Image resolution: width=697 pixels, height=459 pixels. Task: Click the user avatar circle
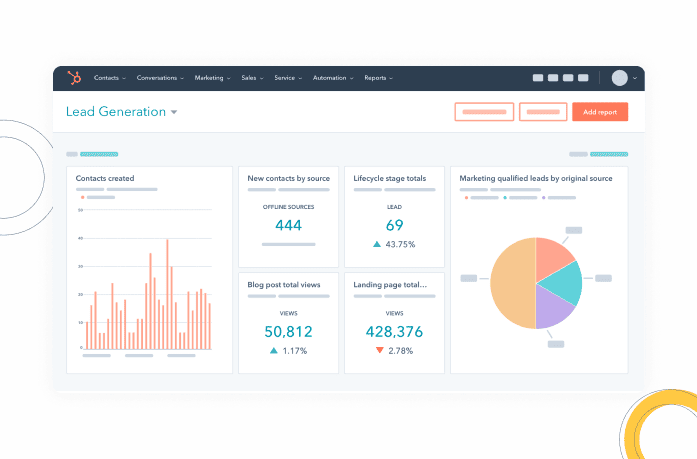tap(619, 78)
